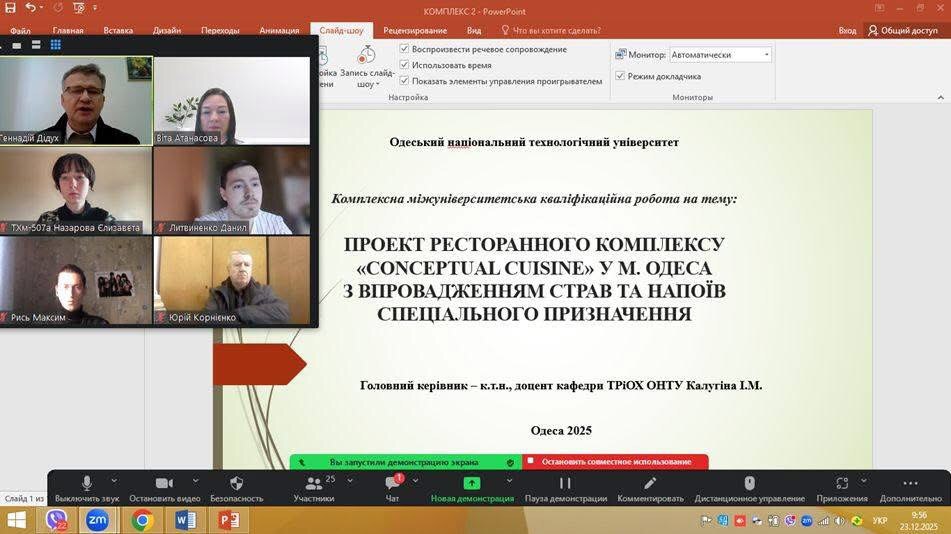Stop video using the camera icon
This screenshot has height=534, width=951.
click(x=164, y=484)
